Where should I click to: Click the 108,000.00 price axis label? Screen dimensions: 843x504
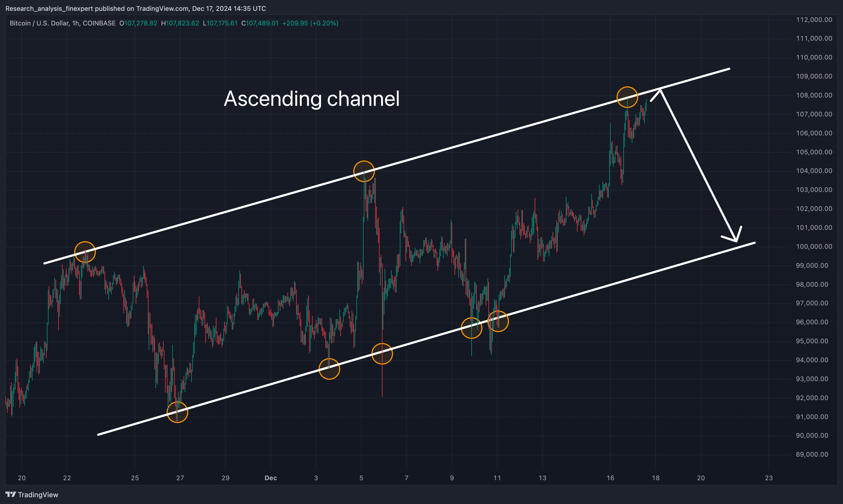tap(814, 95)
